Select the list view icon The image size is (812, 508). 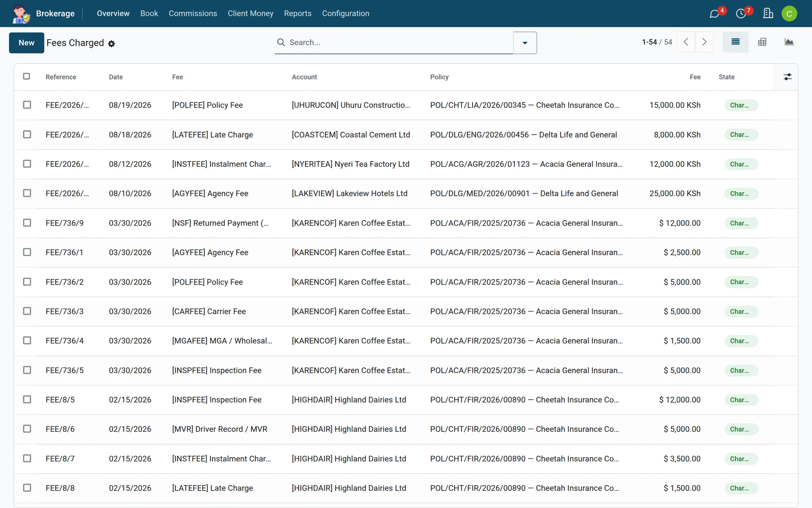(x=735, y=42)
